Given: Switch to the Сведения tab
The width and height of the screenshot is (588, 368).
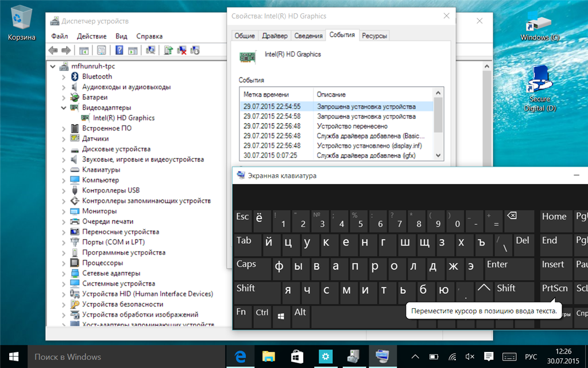Looking at the screenshot, I should pyautogui.click(x=308, y=36).
